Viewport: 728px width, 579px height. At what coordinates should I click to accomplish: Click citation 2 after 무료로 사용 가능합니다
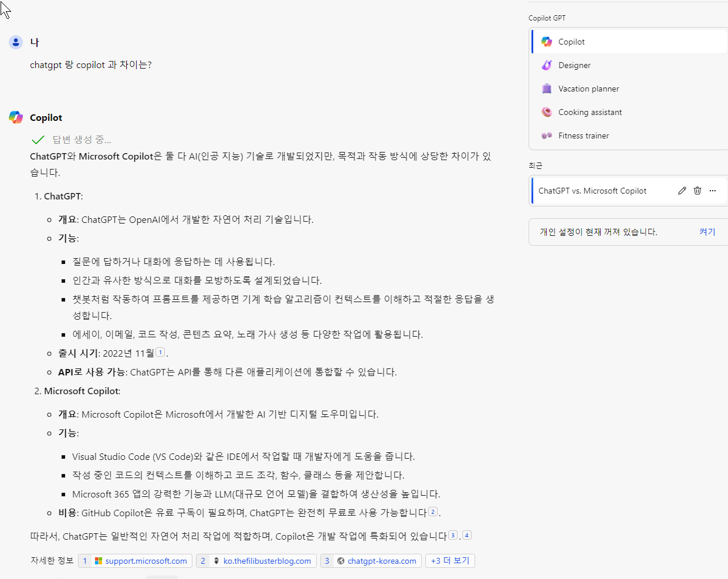433,512
